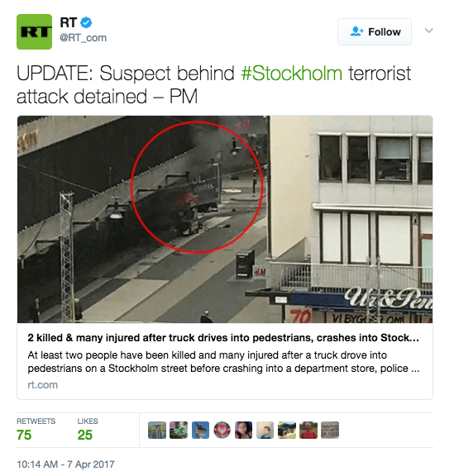Open the liker avatar of the man in a red shirt

tap(308, 431)
